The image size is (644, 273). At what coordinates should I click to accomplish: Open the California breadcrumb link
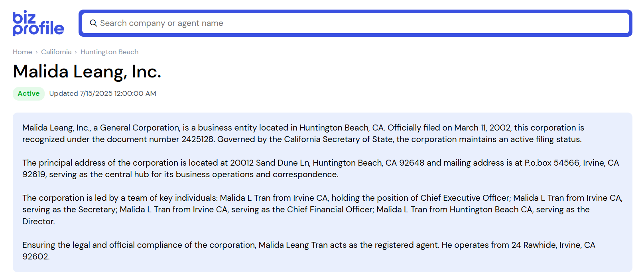click(56, 52)
